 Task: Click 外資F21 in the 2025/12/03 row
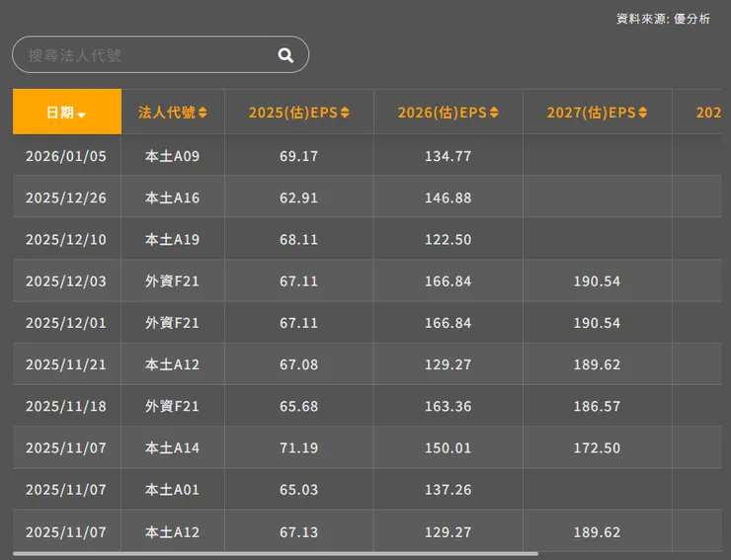[x=172, y=281]
